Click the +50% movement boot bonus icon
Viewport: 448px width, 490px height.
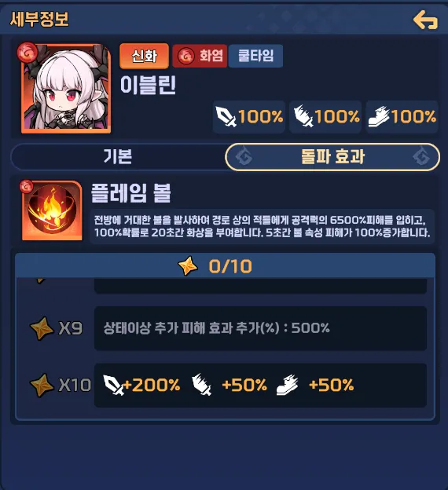point(288,385)
